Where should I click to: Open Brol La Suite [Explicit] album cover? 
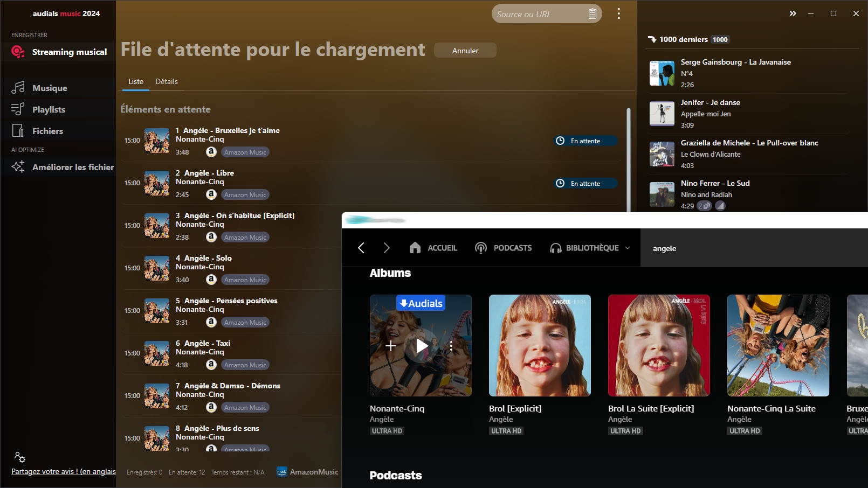pos(659,345)
